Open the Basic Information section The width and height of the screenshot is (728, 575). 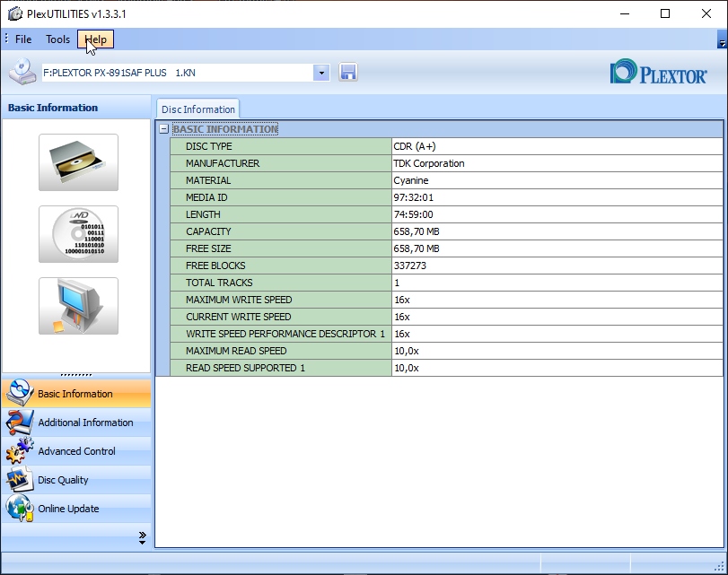(x=75, y=394)
